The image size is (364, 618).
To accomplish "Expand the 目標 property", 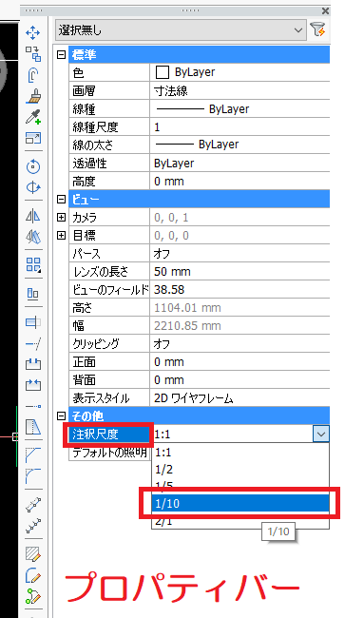I will 61,235.
